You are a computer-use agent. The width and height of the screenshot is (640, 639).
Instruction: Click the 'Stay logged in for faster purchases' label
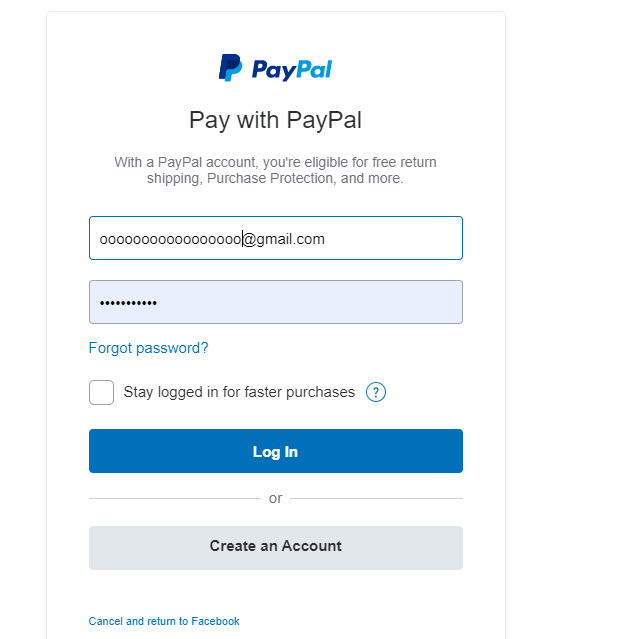[239, 392]
